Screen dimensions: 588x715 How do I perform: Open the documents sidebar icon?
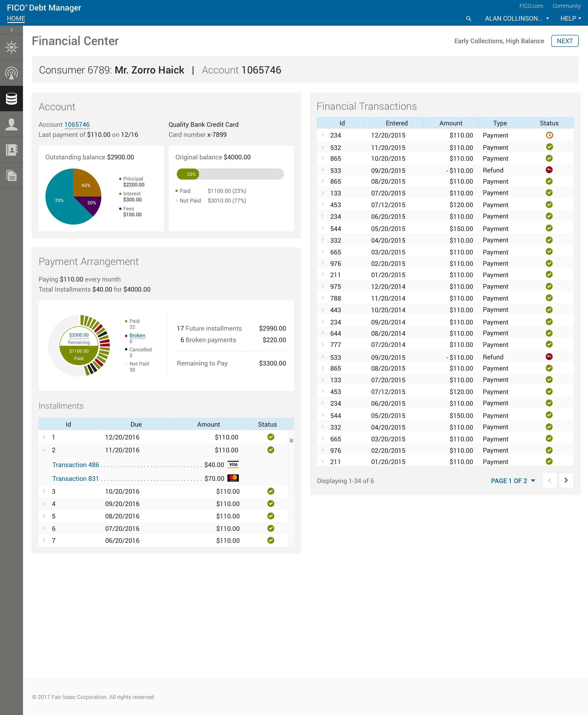pos(11,175)
